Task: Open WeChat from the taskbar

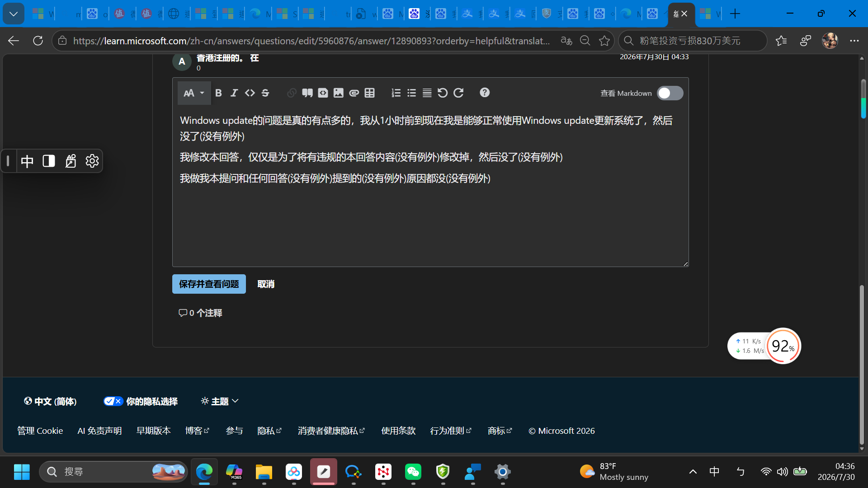Action: 413,472
